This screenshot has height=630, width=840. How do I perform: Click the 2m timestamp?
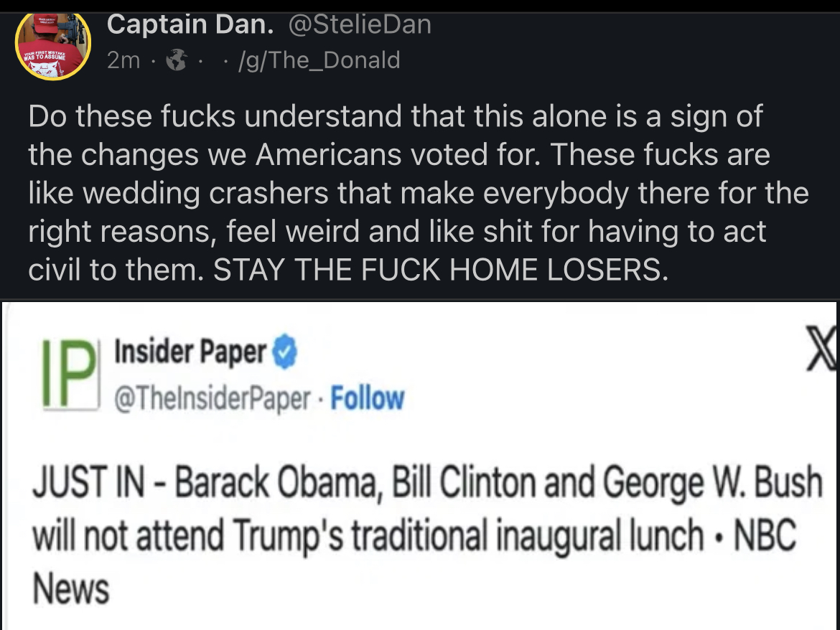(x=124, y=60)
